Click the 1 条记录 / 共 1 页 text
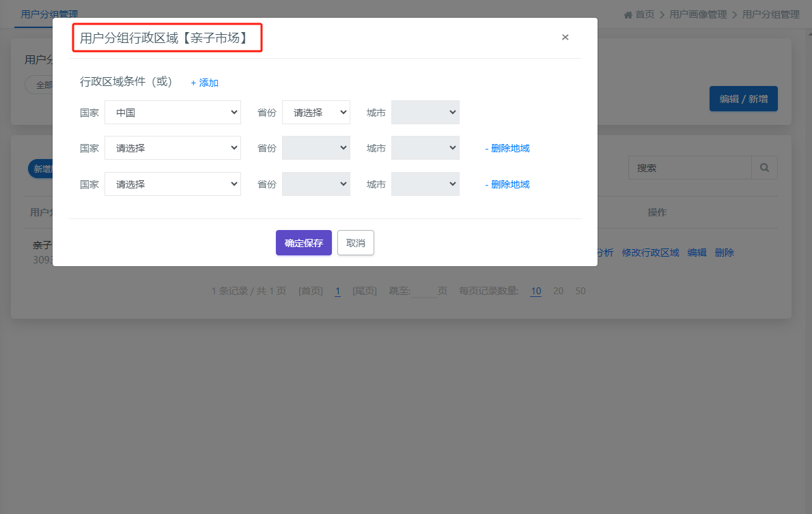812x514 pixels. [249, 291]
